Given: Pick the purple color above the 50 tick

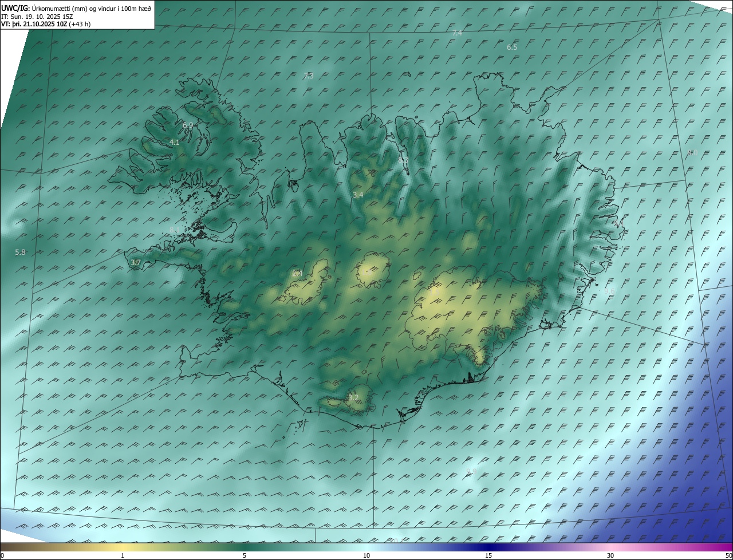Looking at the screenshot, I should [x=728, y=546].
